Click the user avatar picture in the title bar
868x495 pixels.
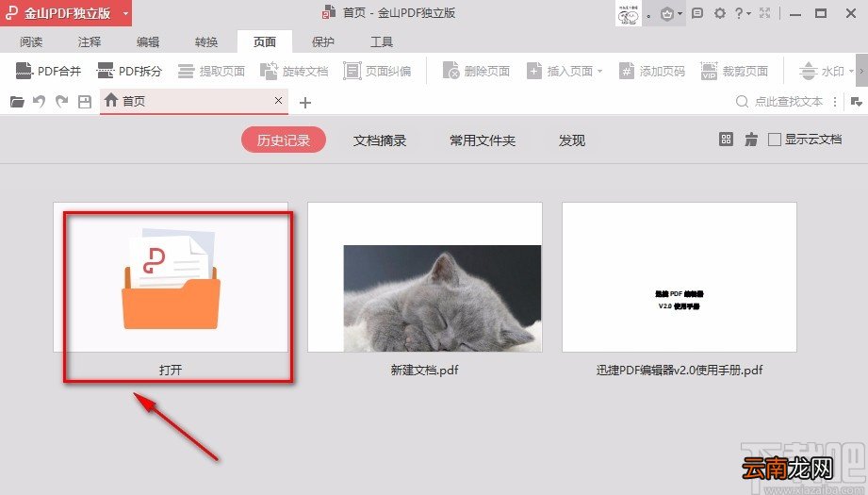tap(629, 13)
